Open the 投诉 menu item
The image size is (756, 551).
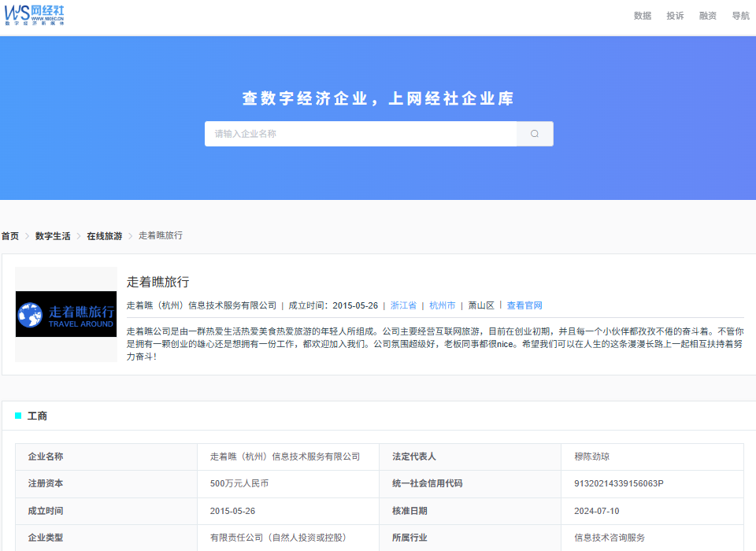(x=675, y=16)
